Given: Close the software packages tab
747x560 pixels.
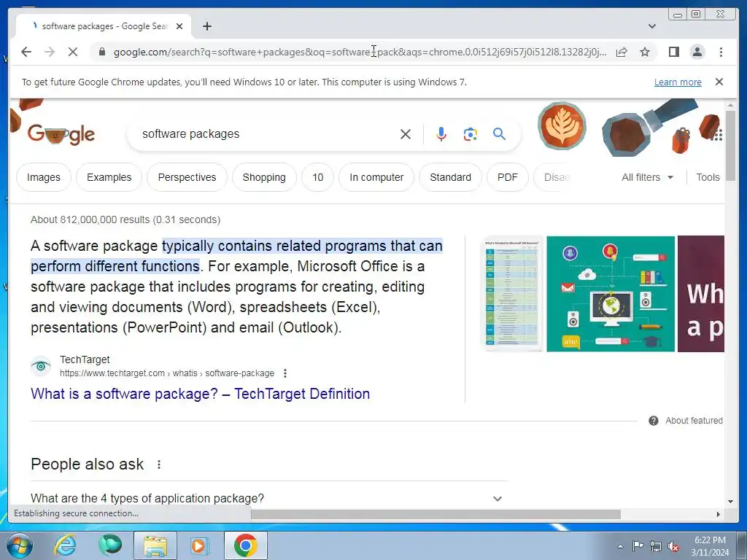Looking at the screenshot, I should [x=179, y=26].
